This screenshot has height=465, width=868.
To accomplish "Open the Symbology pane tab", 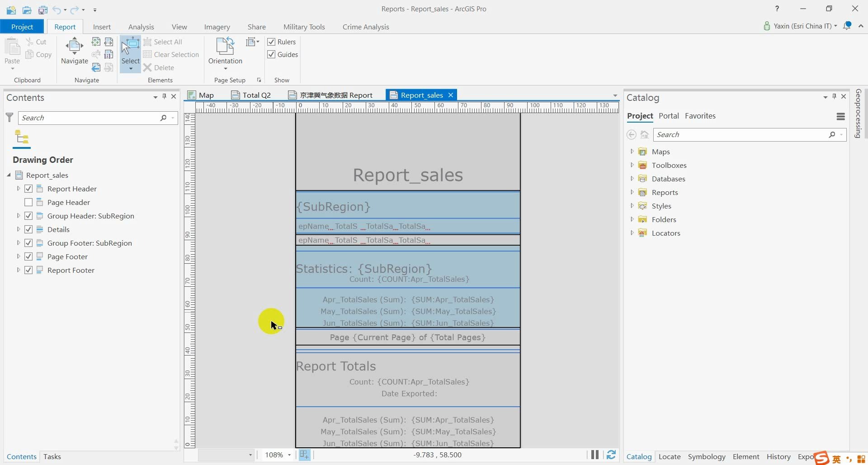I will click(x=707, y=457).
